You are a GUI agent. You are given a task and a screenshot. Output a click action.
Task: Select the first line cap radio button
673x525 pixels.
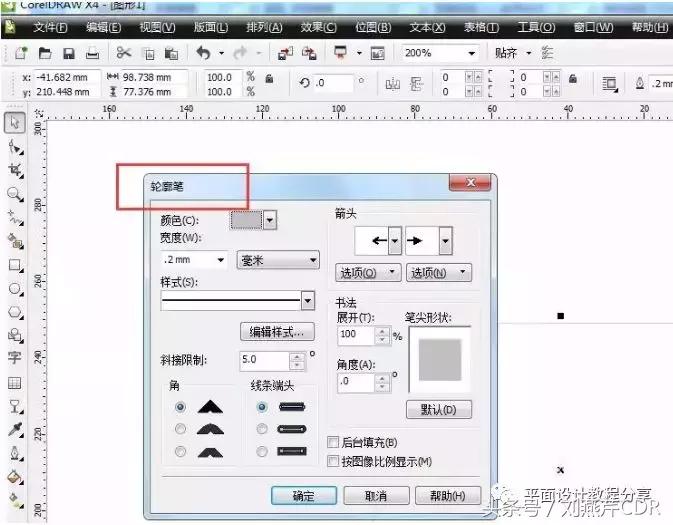click(262, 407)
